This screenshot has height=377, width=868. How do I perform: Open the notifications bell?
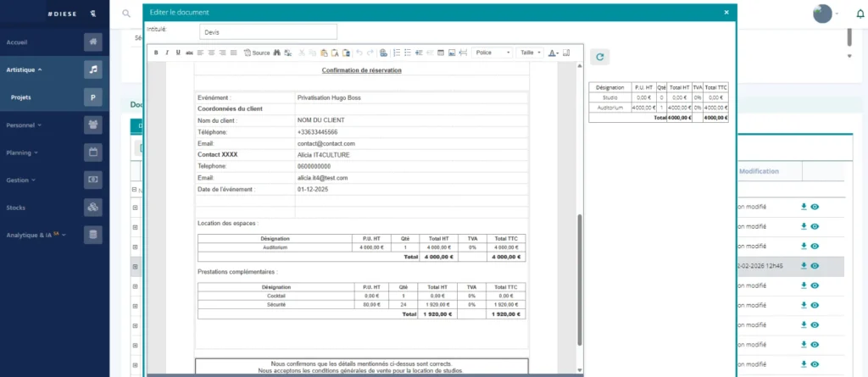tap(860, 14)
